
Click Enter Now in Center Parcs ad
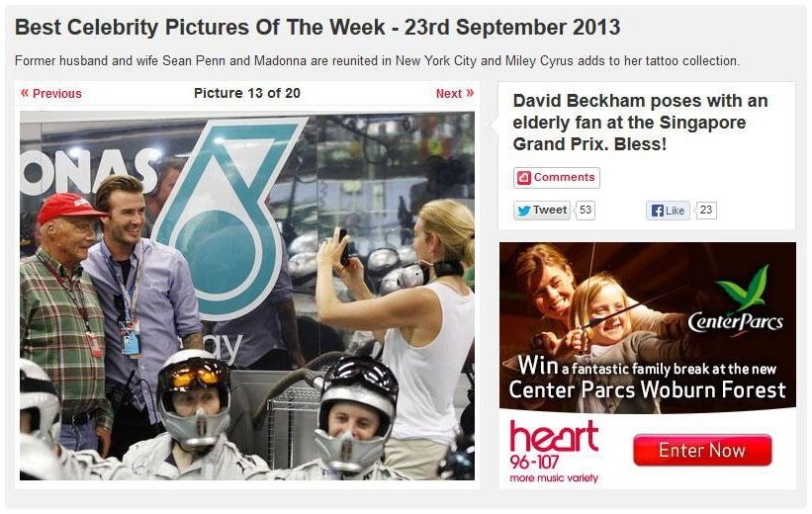tap(702, 451)
